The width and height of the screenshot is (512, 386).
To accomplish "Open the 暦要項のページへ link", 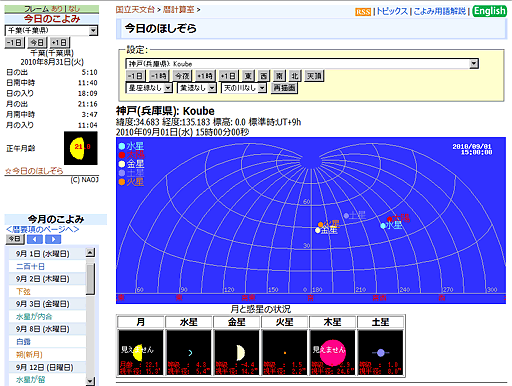I will point(42,229).
